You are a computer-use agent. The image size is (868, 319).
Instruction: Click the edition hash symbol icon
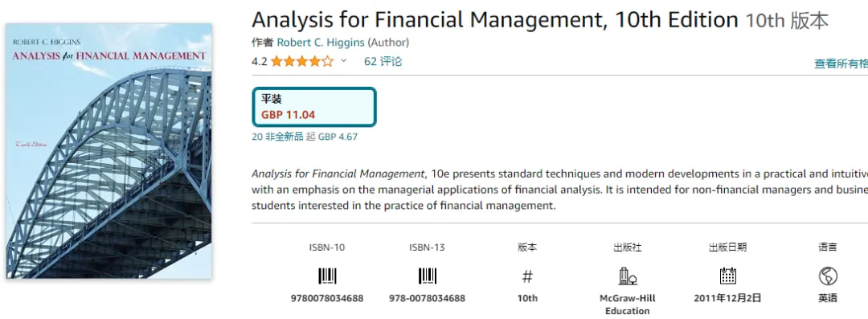coord(527,276)
